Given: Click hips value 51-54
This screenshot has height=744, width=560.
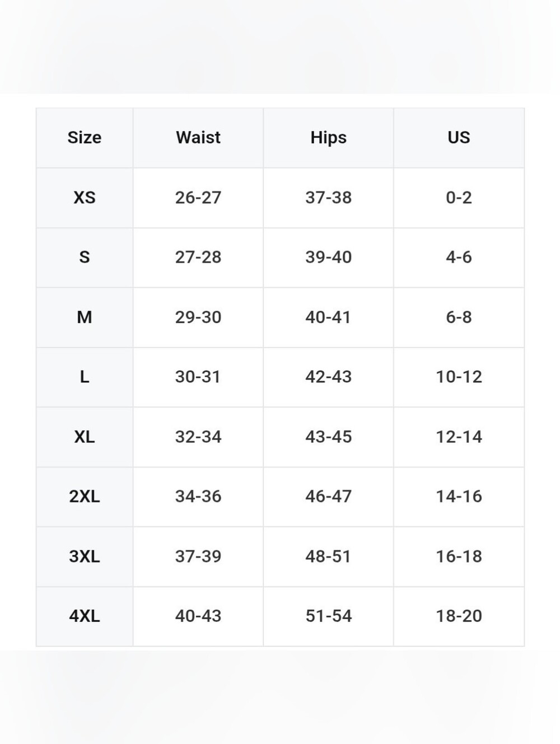Looking at the screenshot, I should coord(329,616).
